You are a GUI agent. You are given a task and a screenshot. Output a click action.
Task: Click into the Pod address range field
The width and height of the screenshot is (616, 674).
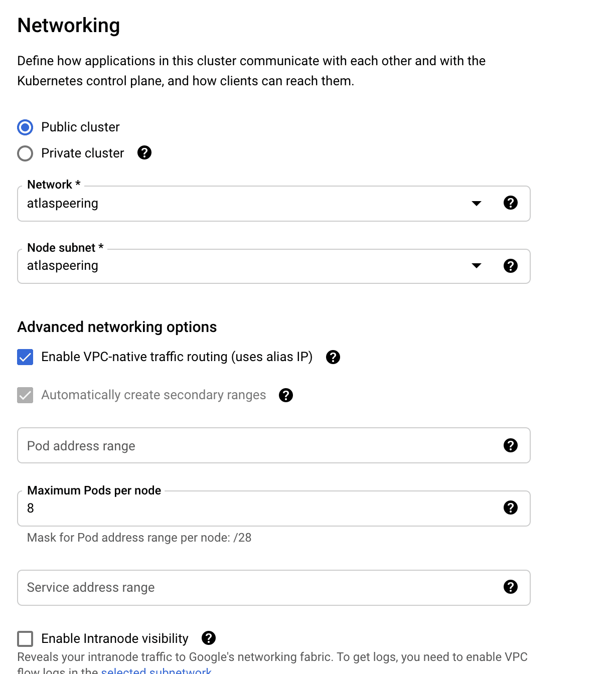pos(251,446)
